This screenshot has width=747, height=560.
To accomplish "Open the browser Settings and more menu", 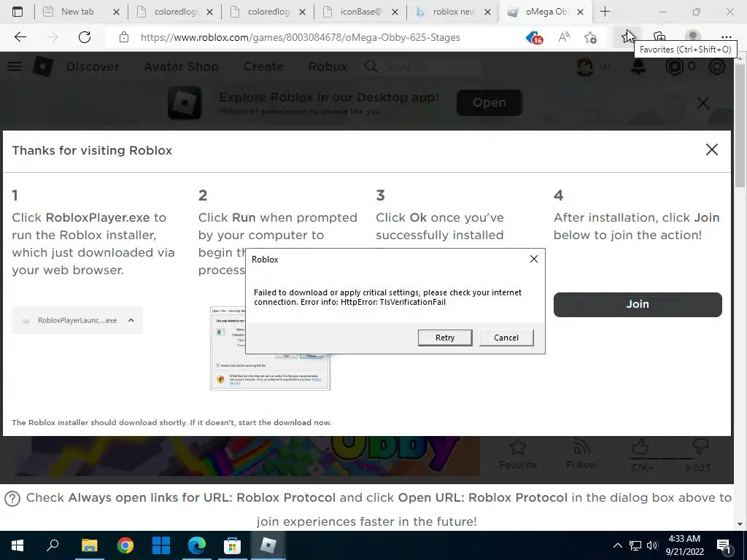I will tap(726, 37).
